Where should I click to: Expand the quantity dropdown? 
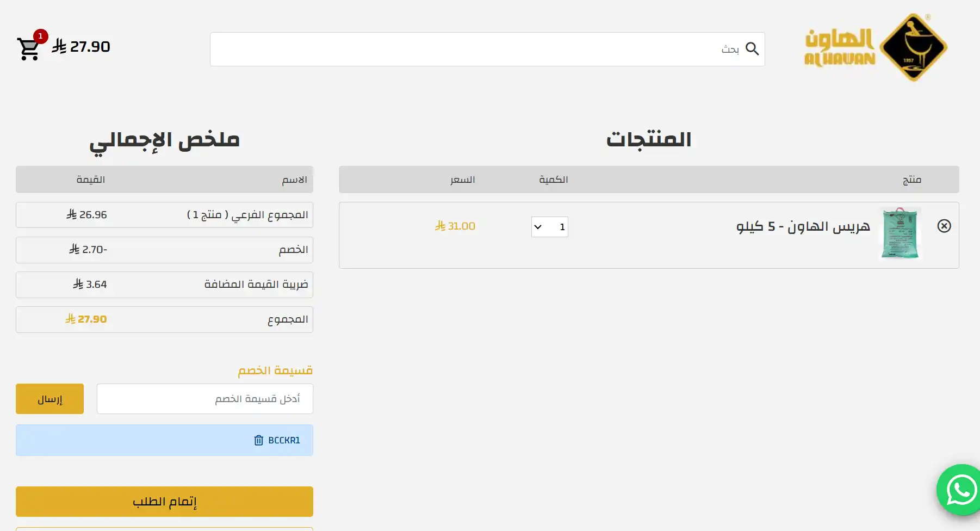[550, 227]
